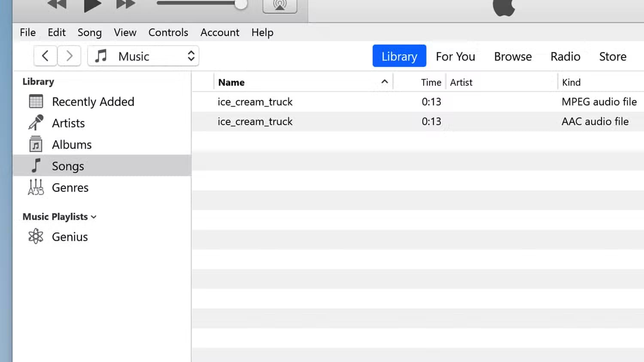This screenshot has height=362, width=644.
Task: Click the volume slider knob
Action: click(x=241, y=4)
